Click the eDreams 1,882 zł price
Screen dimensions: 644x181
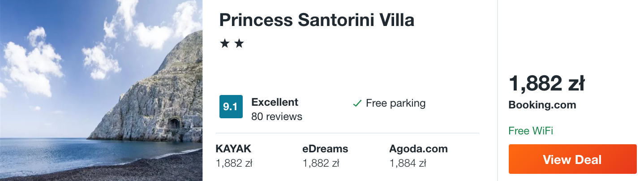coord(321,164)
